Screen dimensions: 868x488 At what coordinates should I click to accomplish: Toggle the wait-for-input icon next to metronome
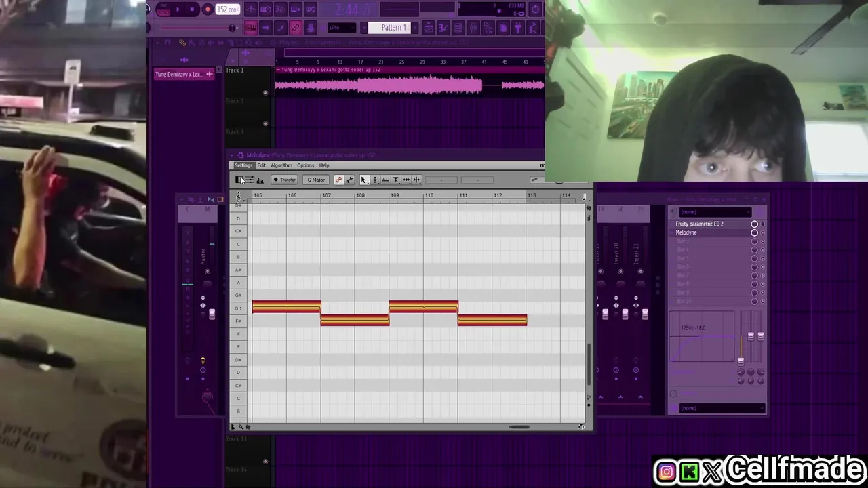[265, 9]
